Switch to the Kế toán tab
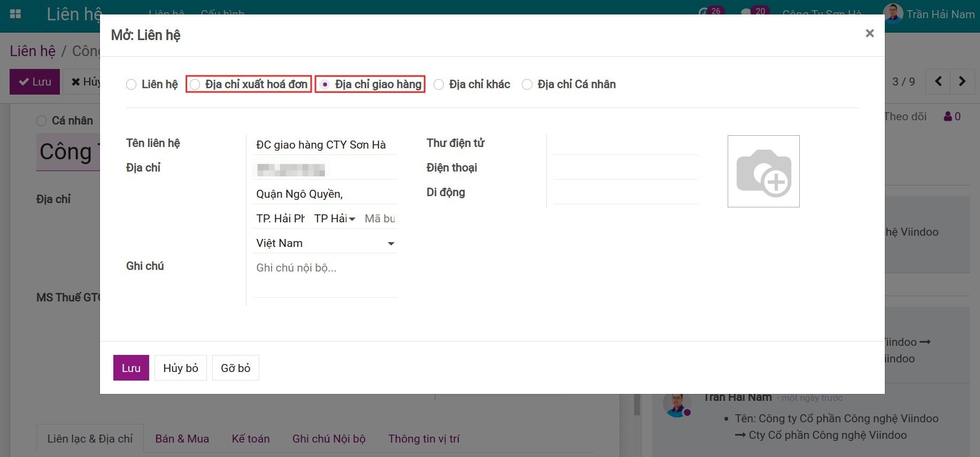This screenshot has width=980, height=457. (x=251, y=439)
